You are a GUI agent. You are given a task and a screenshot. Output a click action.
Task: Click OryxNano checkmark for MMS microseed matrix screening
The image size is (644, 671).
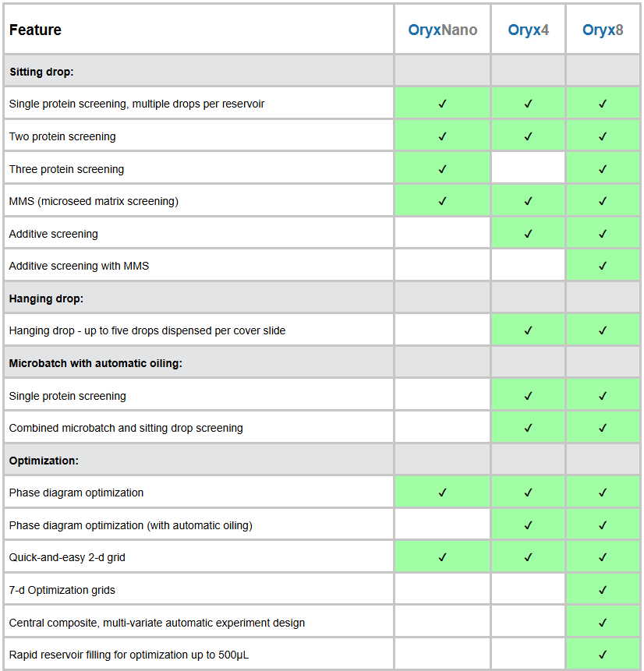442,201
